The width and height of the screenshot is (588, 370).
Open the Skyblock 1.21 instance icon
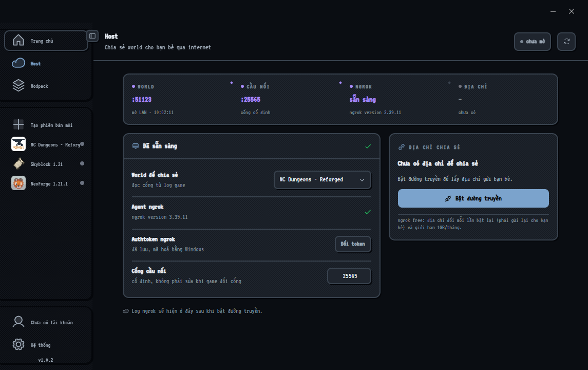coord(18,163)
